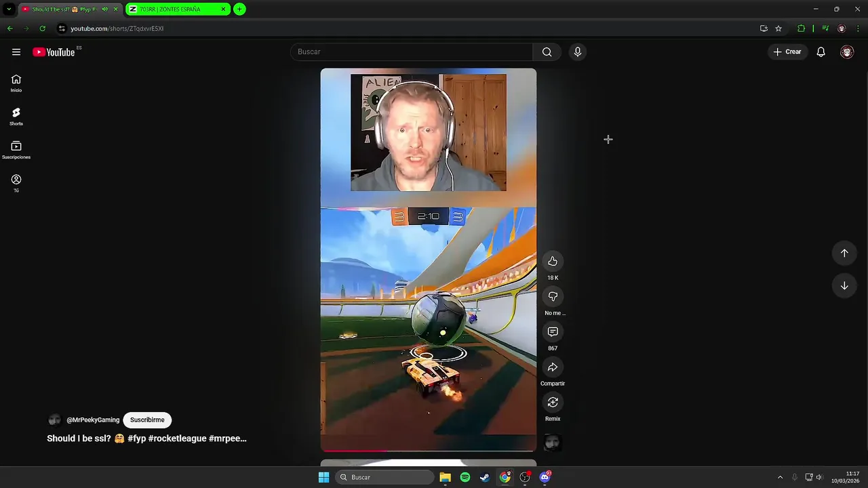Go to the previous Short with up arrow
Screen dimensions: 868x488
click(x=844, y=253)
